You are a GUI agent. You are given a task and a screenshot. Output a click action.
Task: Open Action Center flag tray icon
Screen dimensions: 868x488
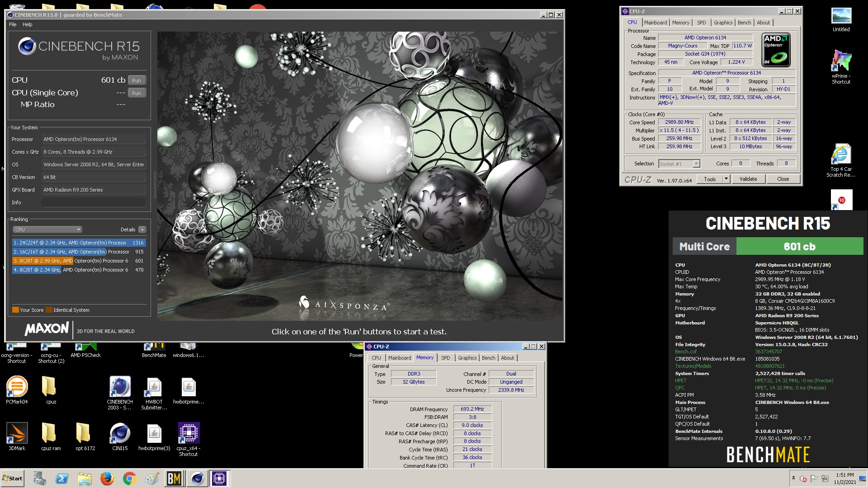814,479
